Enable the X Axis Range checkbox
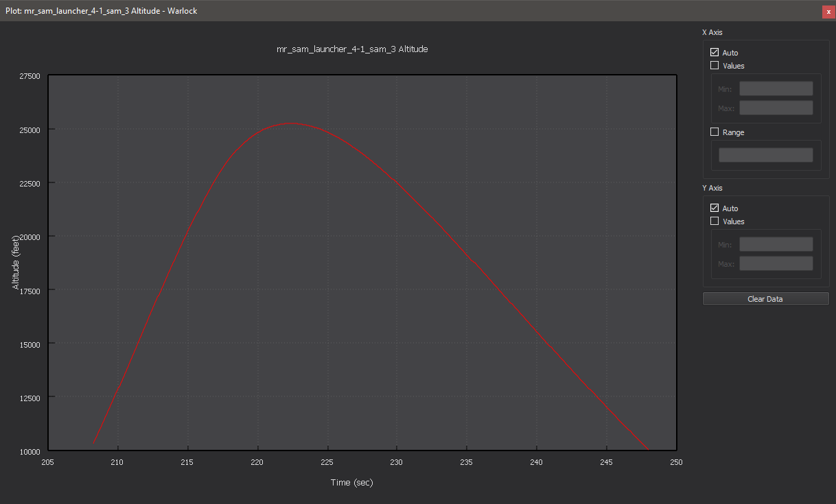The image size is (836, 504). pos(715,132)
